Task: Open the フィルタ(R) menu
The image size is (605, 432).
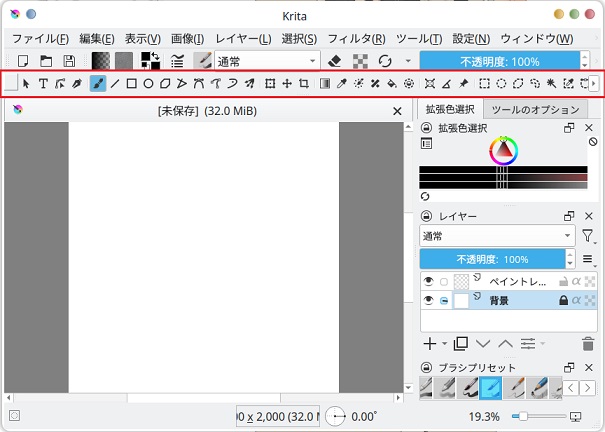Action: click(x=357, y=38)
